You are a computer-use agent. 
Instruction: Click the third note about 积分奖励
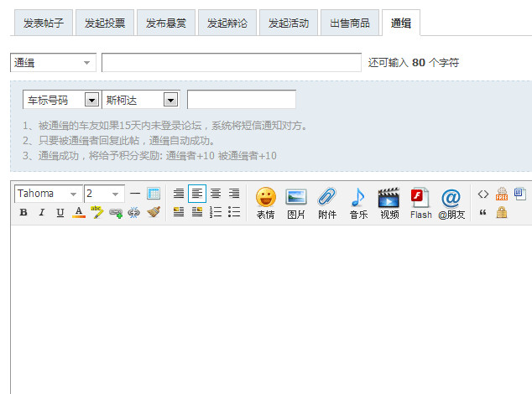pyautogui.click(x=149, y=156)
